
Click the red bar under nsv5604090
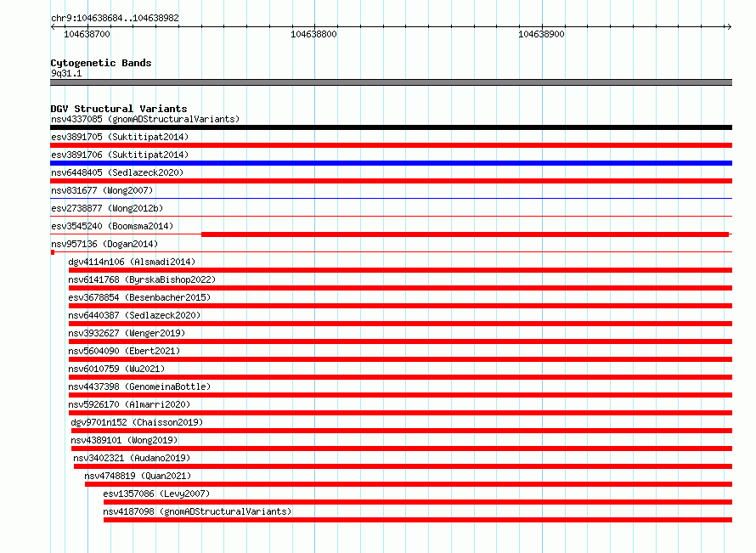pyautogui.click(x=400, y=359)
